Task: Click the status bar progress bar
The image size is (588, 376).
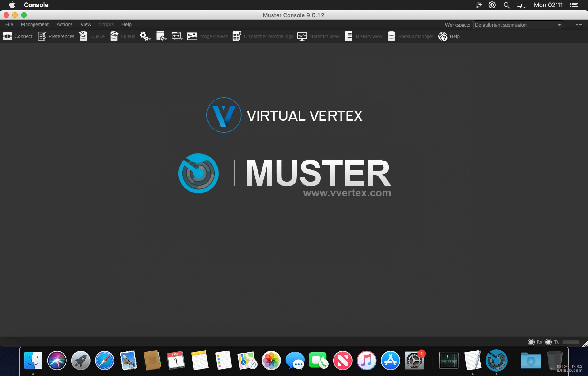Action: [x=570, y=342]
